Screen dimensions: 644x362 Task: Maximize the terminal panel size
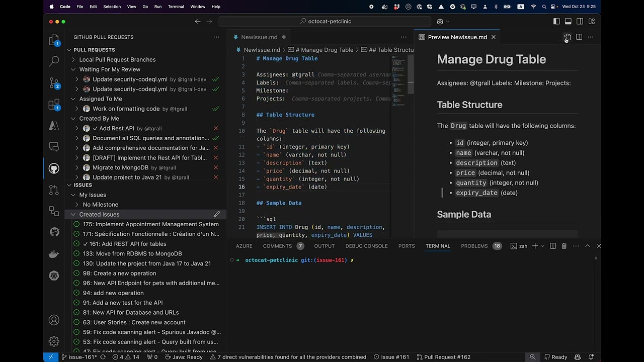click(x=587, y=246)
